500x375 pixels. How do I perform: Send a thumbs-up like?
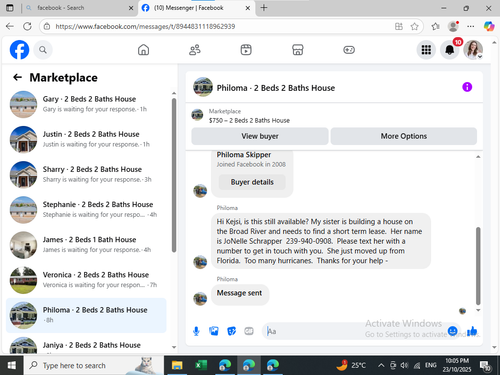coord(472,331)
